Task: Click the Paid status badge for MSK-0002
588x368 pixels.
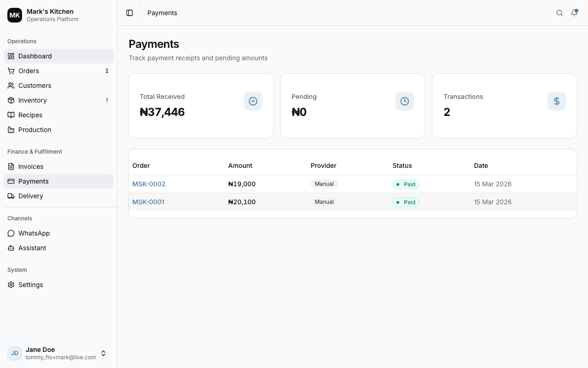Action: [406, 184]
